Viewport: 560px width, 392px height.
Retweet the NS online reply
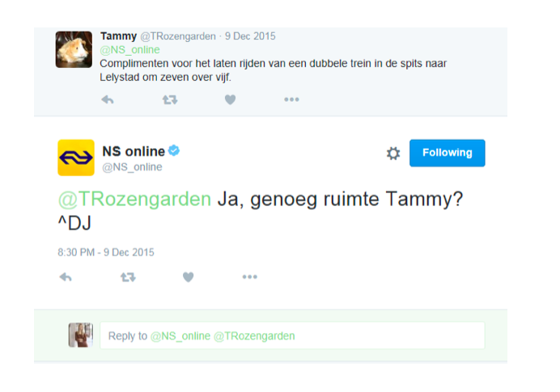(128, 277)
